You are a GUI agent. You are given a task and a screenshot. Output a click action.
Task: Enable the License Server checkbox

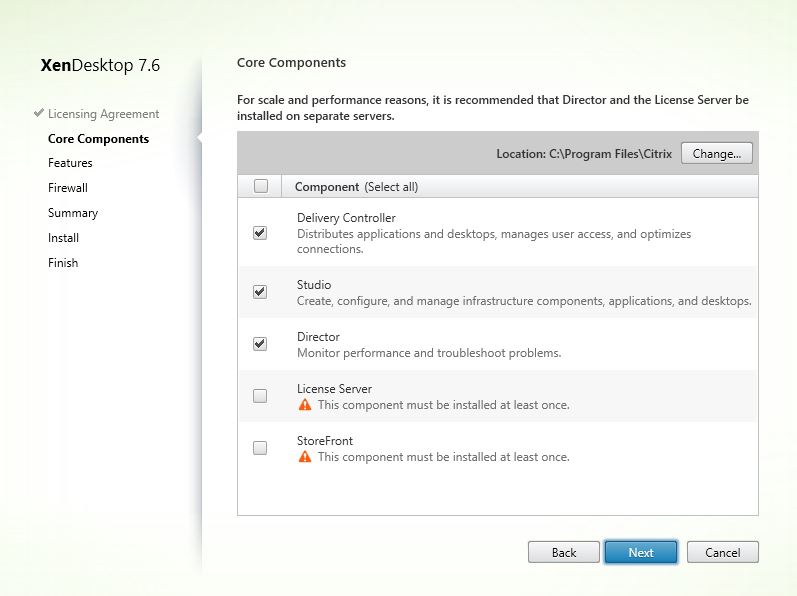260,396
